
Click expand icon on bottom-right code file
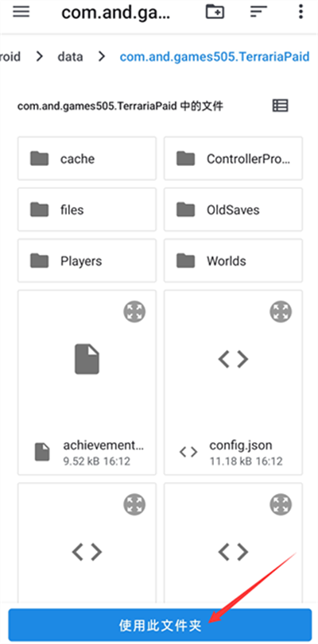[281, 505]
